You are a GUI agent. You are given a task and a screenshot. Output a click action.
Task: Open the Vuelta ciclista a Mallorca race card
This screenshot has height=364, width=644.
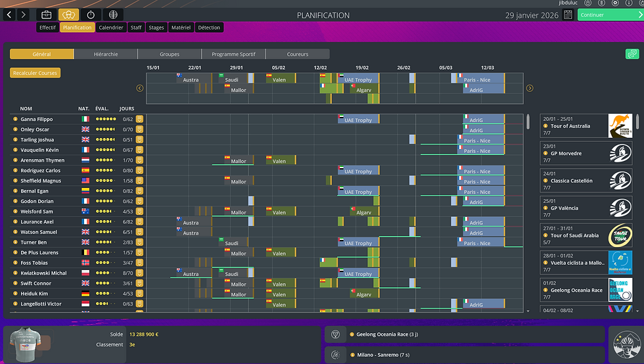point(586,263)
